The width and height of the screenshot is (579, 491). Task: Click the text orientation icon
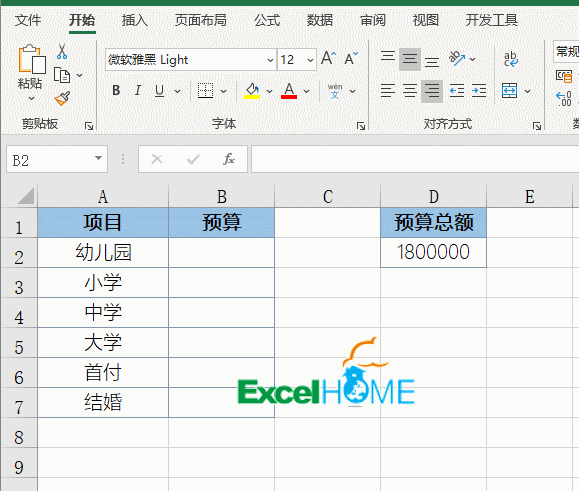pos(457,59)
